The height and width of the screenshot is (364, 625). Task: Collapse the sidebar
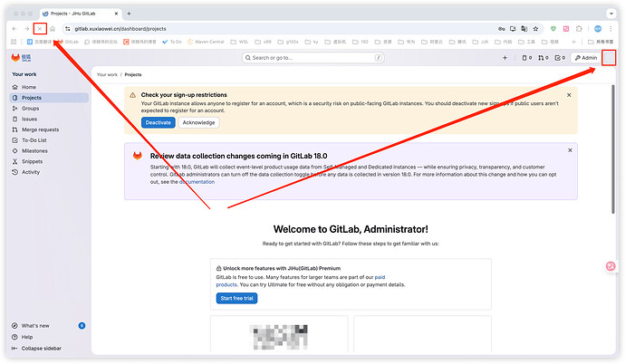[x=42, y=348]
